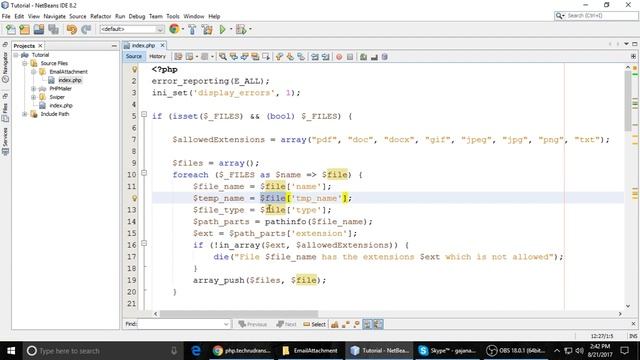Viewport: 640px width, 360px height.
Task: Click the Stop Macro Recording icon
Action: tap(350, 57)
